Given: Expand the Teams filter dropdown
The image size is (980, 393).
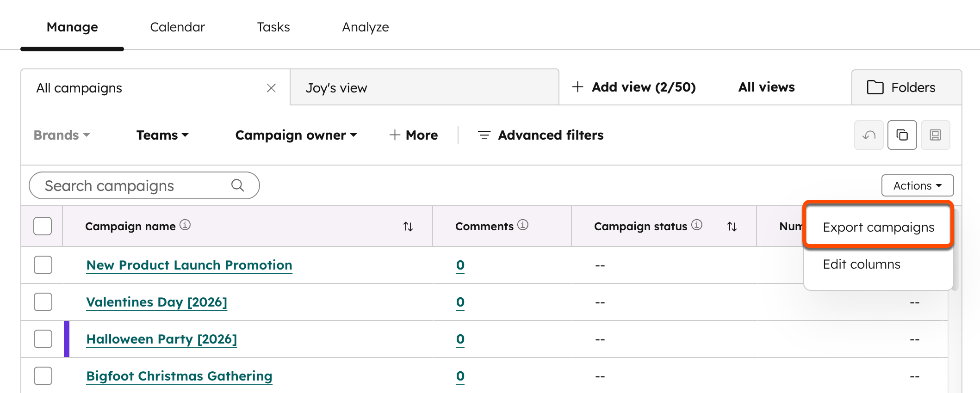Looking at the screenshot, I should (x=162, y=135).
